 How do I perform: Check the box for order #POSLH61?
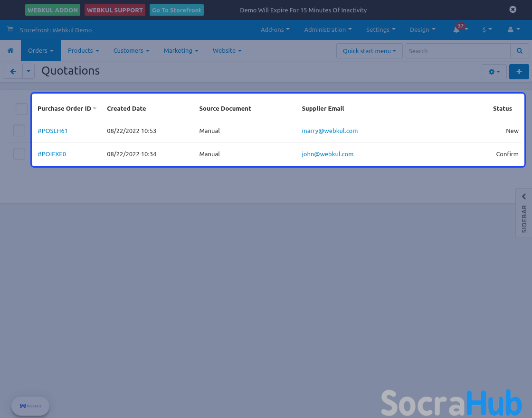pyautogui.click(x=19, y=131)
